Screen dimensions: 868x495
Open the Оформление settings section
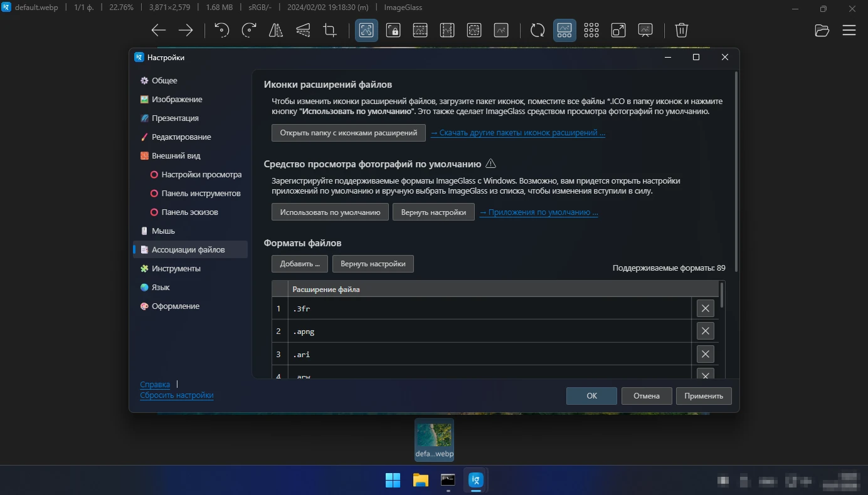(191, 306)
